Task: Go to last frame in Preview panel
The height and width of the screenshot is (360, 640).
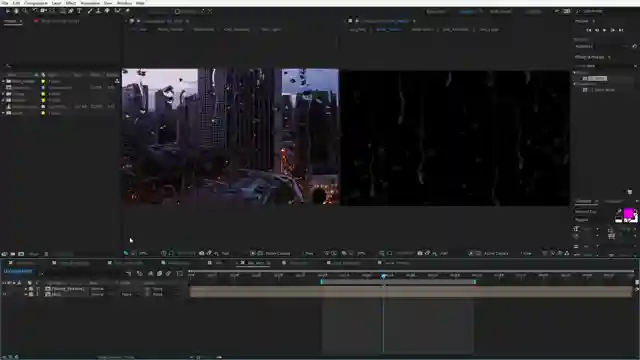Action: point(621,30)
